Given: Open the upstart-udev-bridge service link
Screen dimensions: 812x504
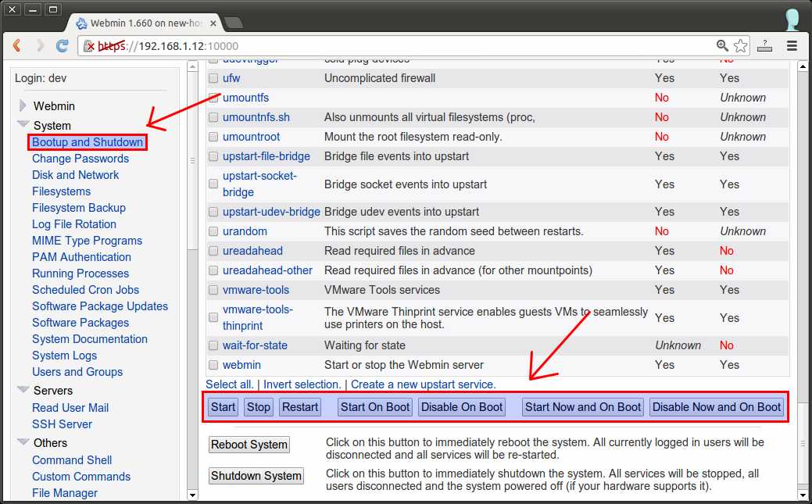Looking at the screenshot, I should [271, 212].
